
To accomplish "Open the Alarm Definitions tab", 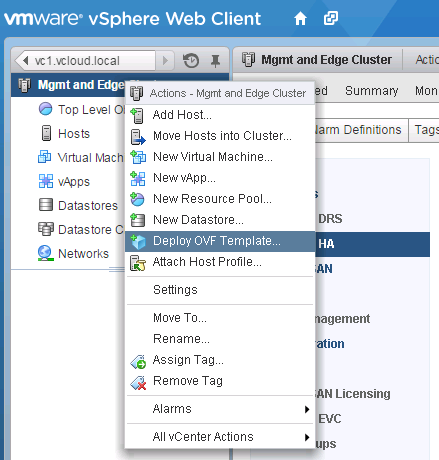I will point(361,130).
